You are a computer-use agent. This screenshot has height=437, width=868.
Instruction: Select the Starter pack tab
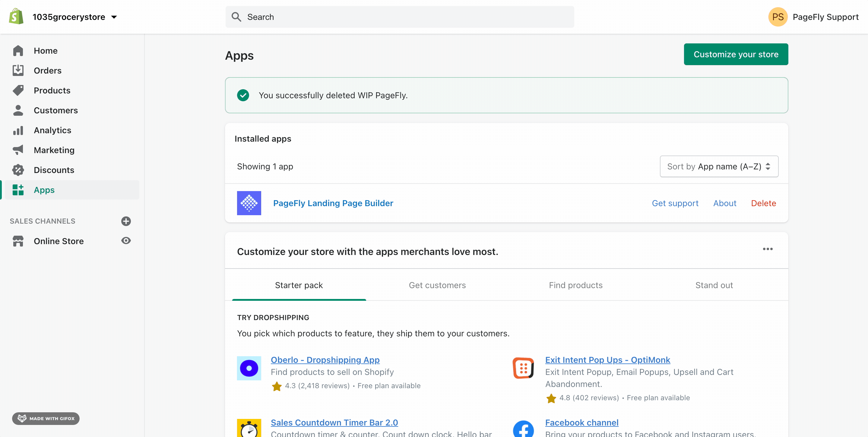299,285
